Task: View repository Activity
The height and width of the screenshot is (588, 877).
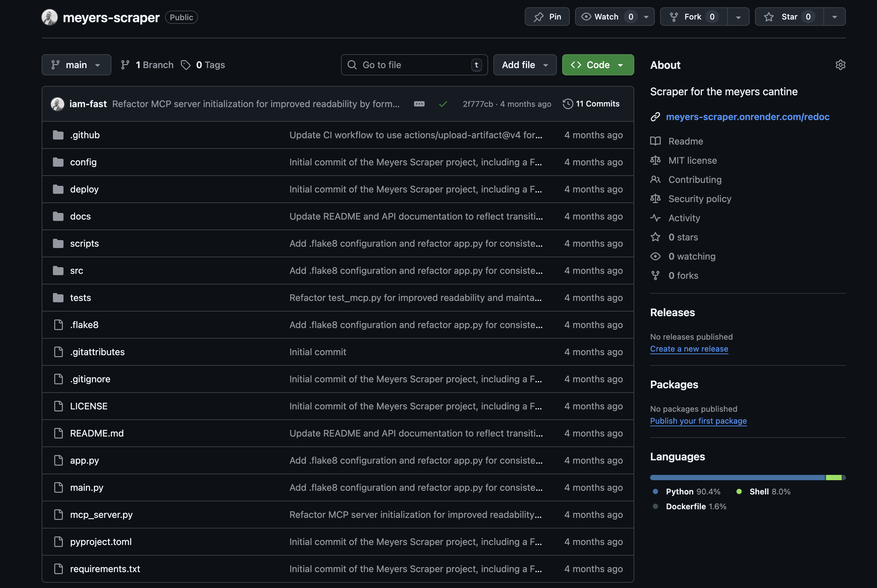Action: 684,218
